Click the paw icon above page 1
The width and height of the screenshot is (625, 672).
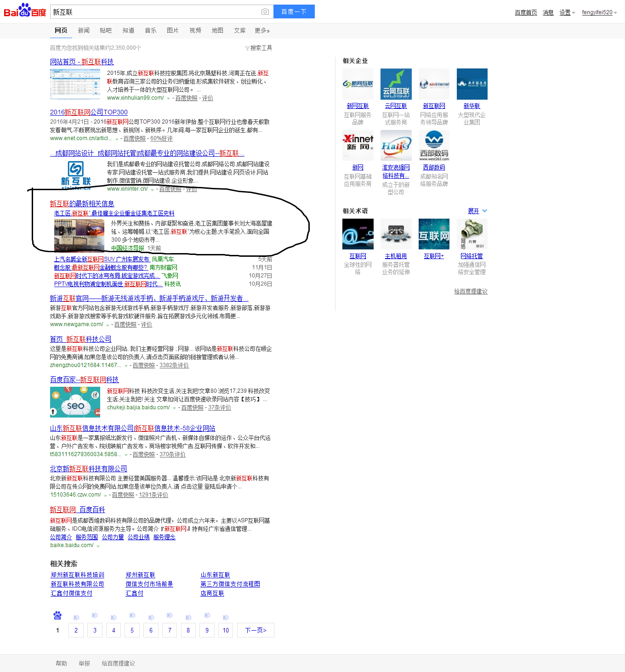[57, 616]
